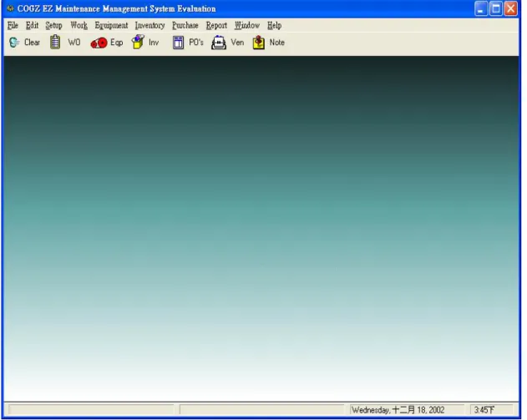527x420 pixels.
Task: Open Work Orders via WO clipboard icon
Action: (55, 43)
